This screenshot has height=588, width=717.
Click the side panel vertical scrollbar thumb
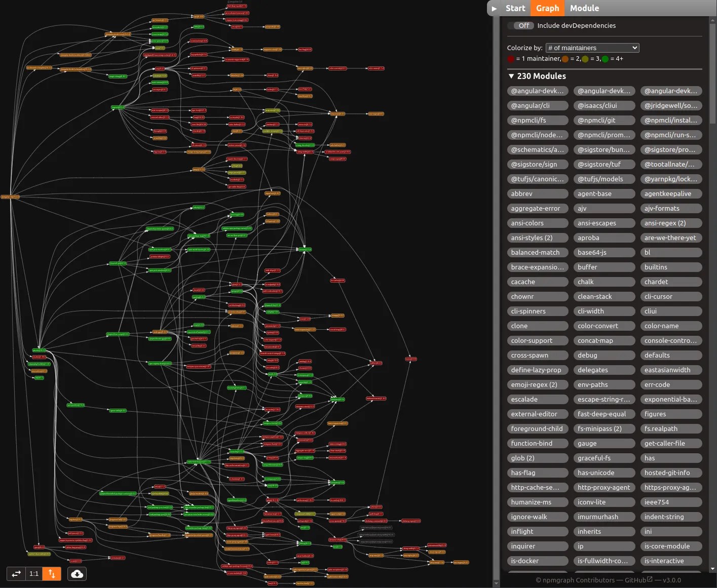[713, 73]
